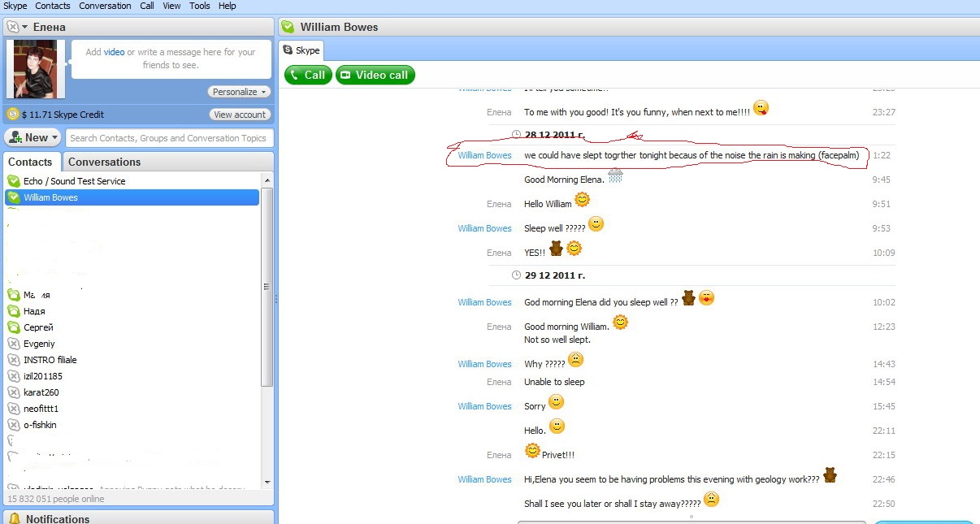
Task: Click the status icon beside Надя
Action: (14, 311)
